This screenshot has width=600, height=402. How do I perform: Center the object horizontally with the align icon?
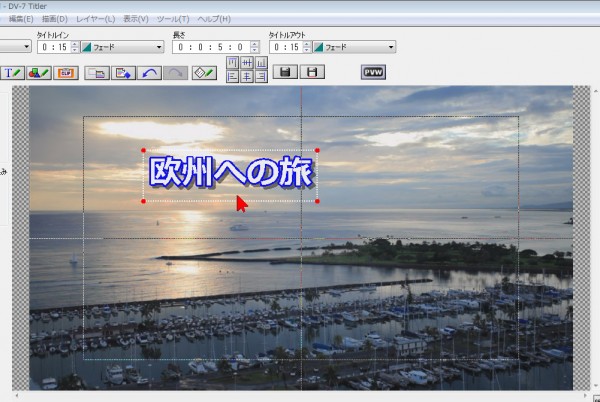[x=247, y=76]
